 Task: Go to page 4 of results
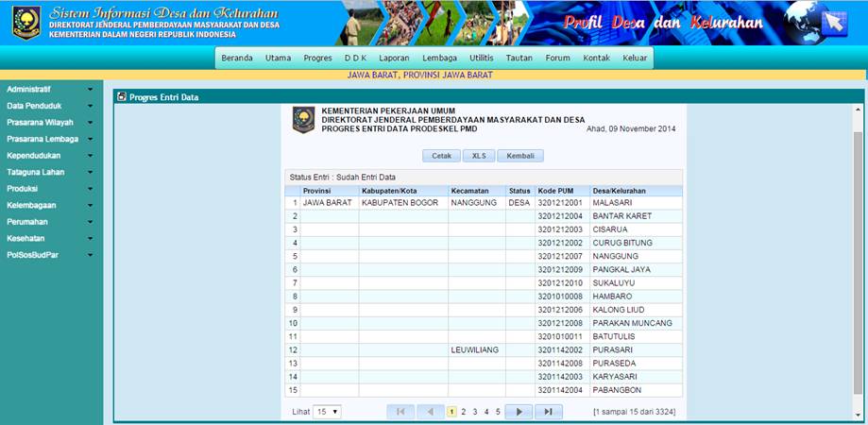pyautogui.click(x=486, y=412)
